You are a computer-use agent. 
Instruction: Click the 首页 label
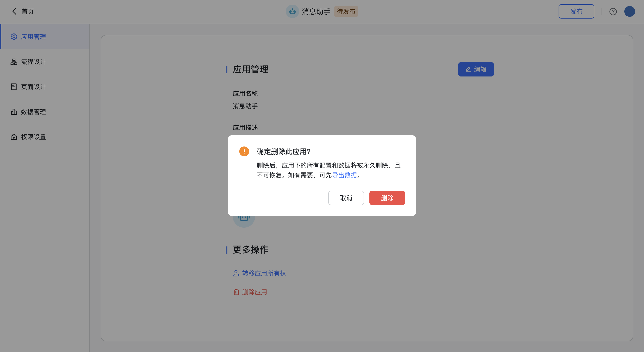[x=28, y=11]
